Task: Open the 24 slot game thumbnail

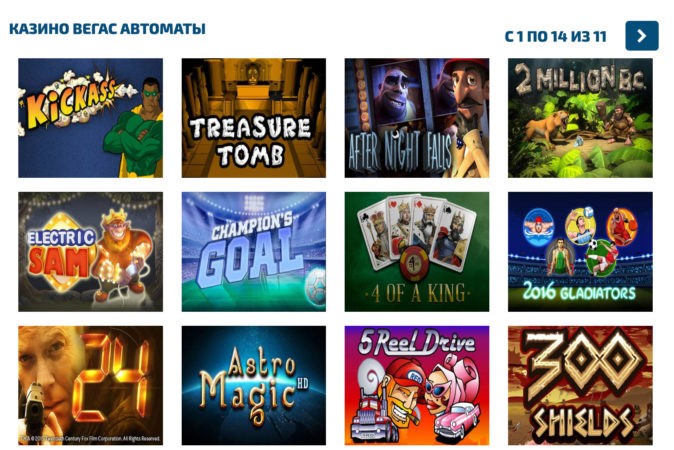Action: 90,385
